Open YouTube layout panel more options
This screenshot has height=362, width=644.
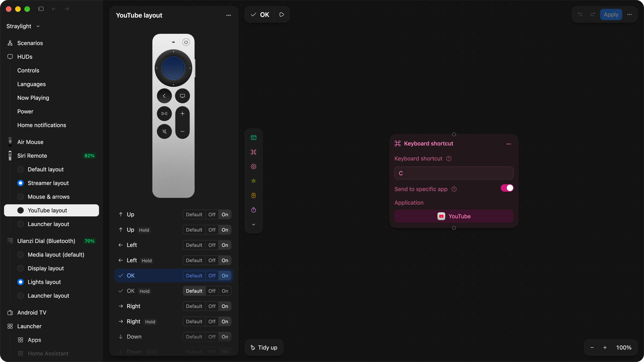(228, 15)
